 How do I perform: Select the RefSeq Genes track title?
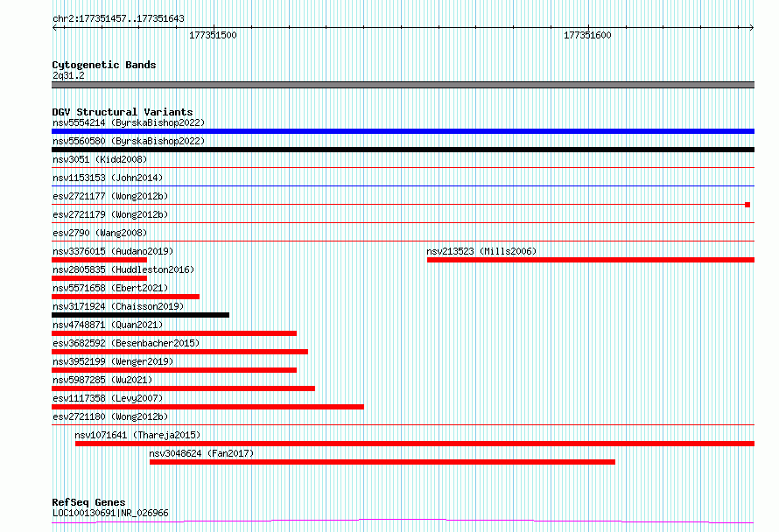coord(88,502)
